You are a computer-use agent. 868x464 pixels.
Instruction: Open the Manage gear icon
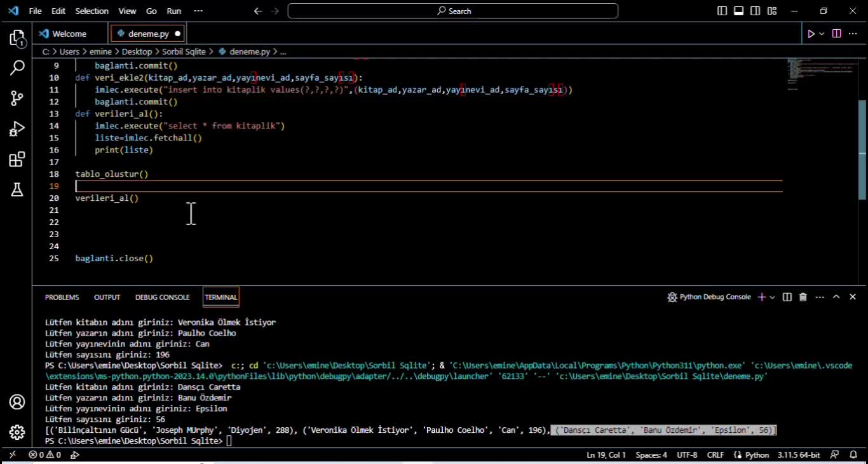17,432
